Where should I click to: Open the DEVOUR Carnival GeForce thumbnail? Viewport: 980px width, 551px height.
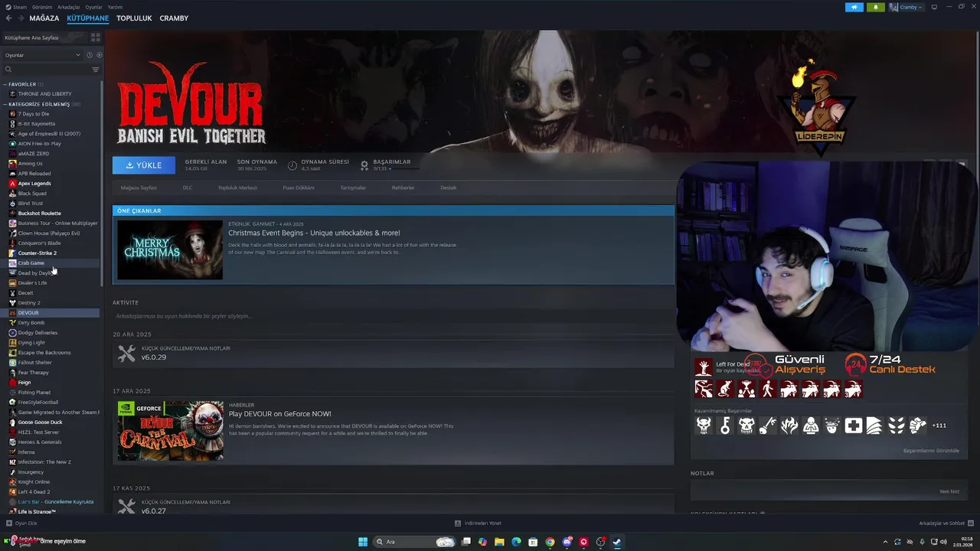[171, 431]
